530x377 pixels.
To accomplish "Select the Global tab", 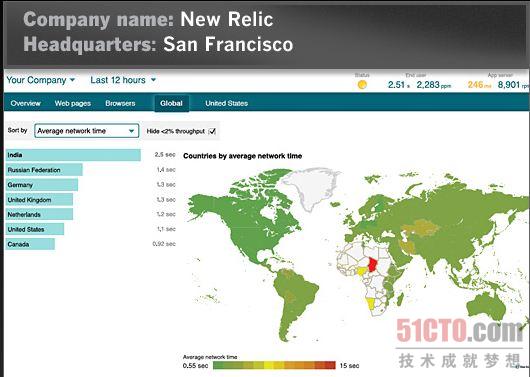I will click(x=171, y=103).
